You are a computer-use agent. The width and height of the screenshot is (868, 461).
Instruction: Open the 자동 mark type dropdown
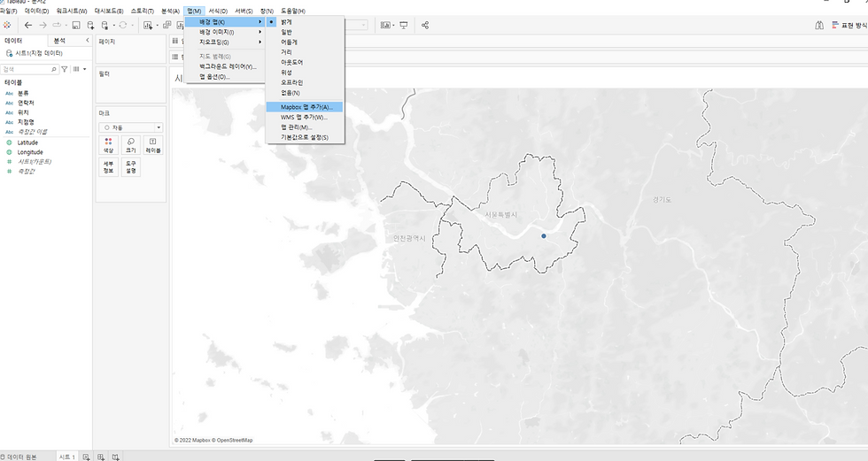click(131, 127)
